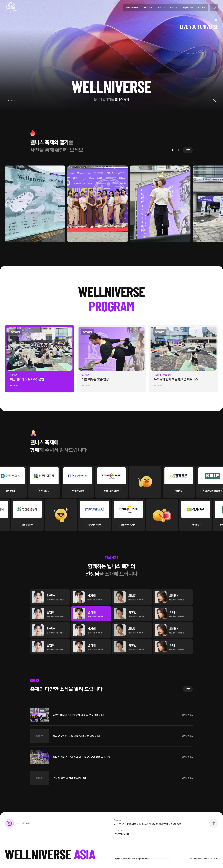
Task: Click MORE in the NOTICE section
Action: [x=188, y=689]
